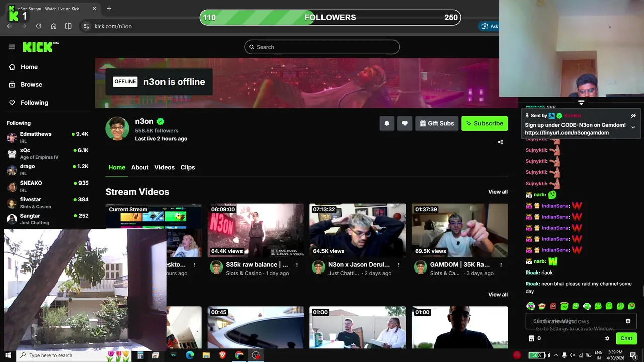Screen dimensions: 644x362
Task: Open SNEAKO followed channel
Action: [47, 186]
